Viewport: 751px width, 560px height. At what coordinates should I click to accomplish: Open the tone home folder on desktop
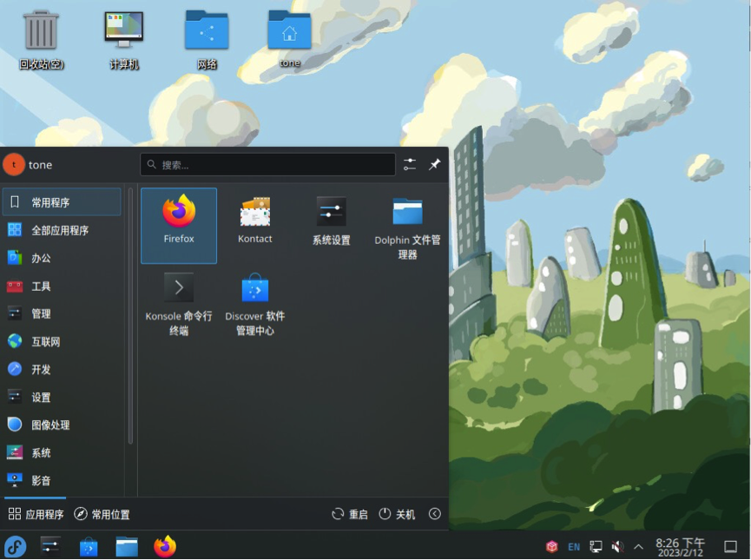pos(290,39)
